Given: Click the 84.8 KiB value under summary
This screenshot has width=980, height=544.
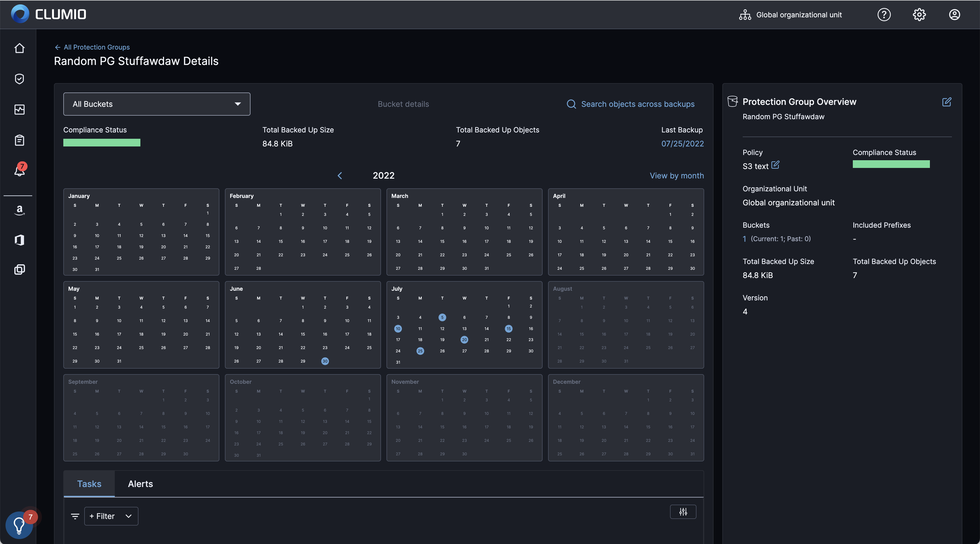Looking at the screenshot, I should click(x=277, y=144).
